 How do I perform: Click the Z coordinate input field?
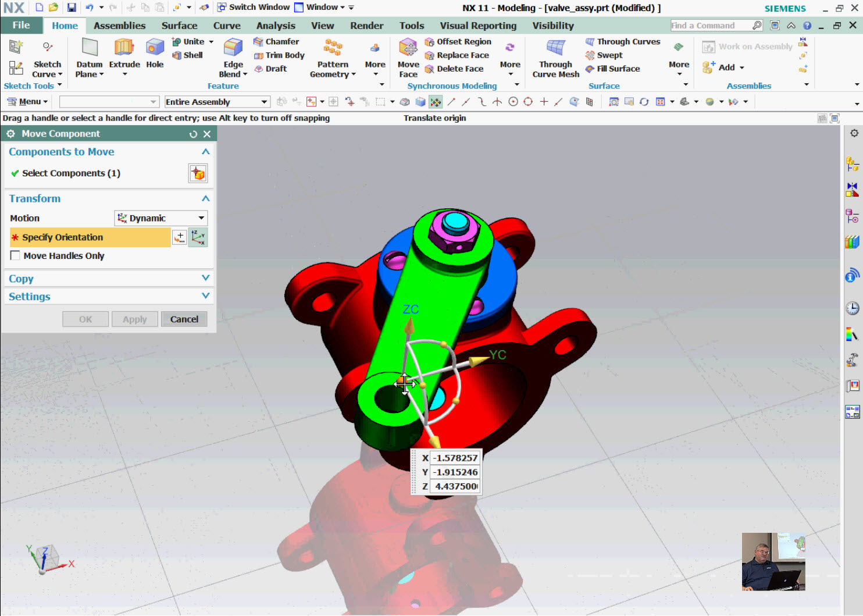point(454,486)
